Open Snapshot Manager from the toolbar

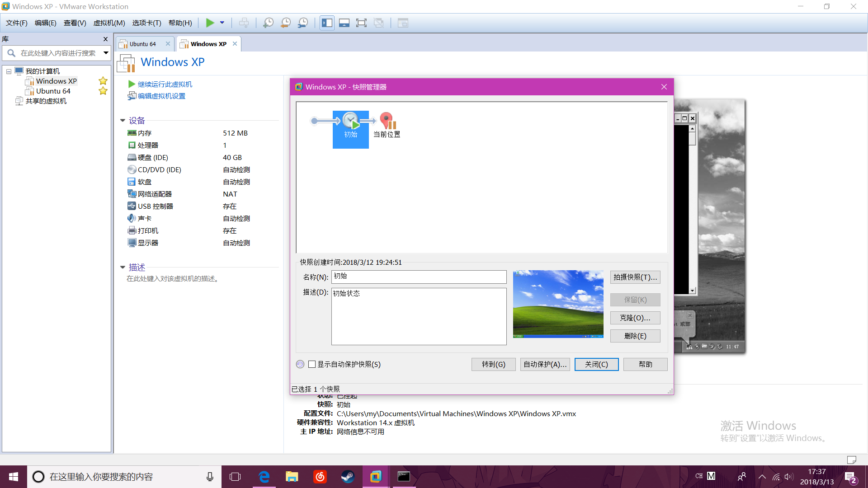(303, 23)
